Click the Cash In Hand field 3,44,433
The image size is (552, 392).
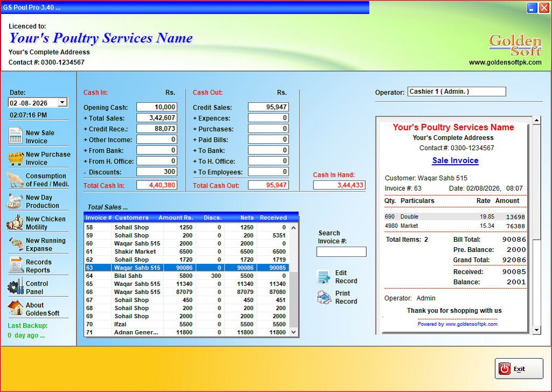pyautogui.click(x=339, y=185)
